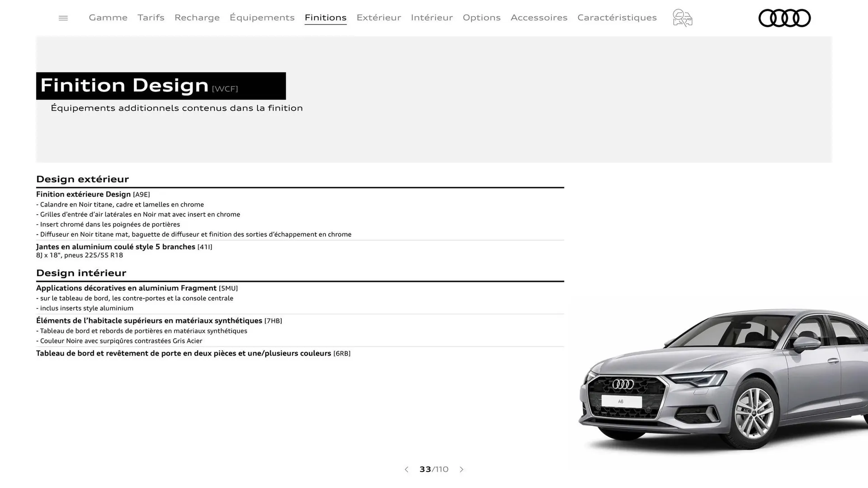Navigate to the Extérieur section

coord(378,18)
